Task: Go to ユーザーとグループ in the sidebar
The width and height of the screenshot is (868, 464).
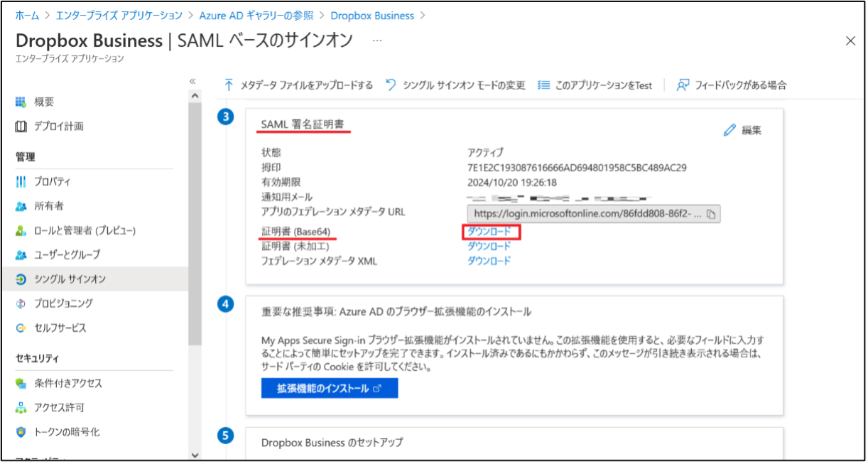Action: coord(67,254)
